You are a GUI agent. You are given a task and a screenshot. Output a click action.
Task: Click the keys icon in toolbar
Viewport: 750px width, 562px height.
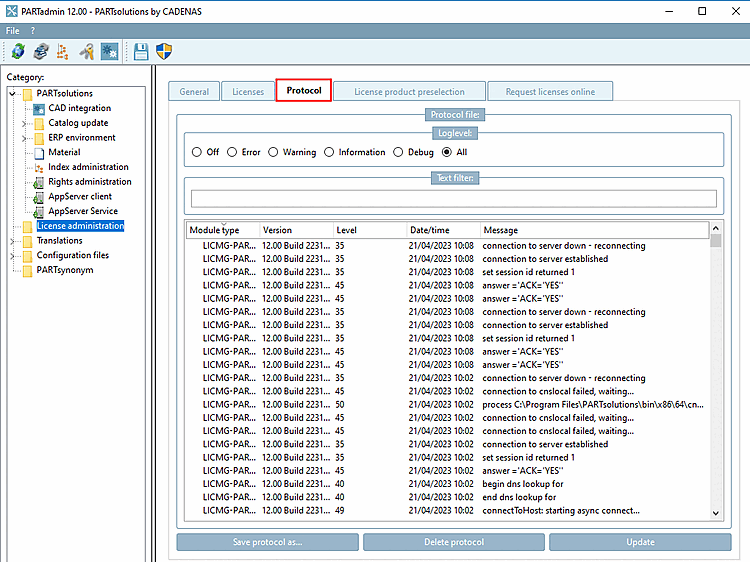pos(87,51)
